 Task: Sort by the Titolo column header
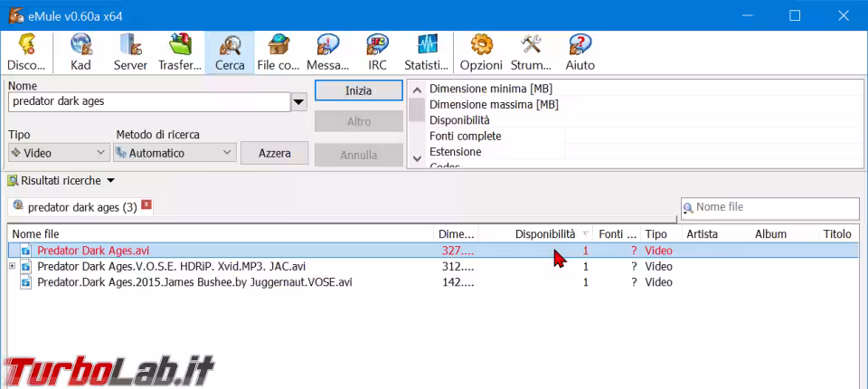(837, 234)
